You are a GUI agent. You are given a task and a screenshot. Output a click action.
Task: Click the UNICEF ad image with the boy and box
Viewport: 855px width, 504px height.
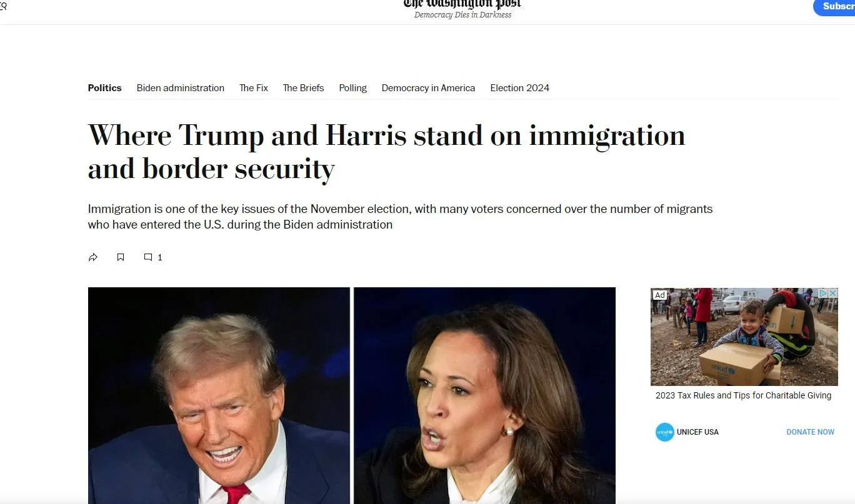pos(744,337)
